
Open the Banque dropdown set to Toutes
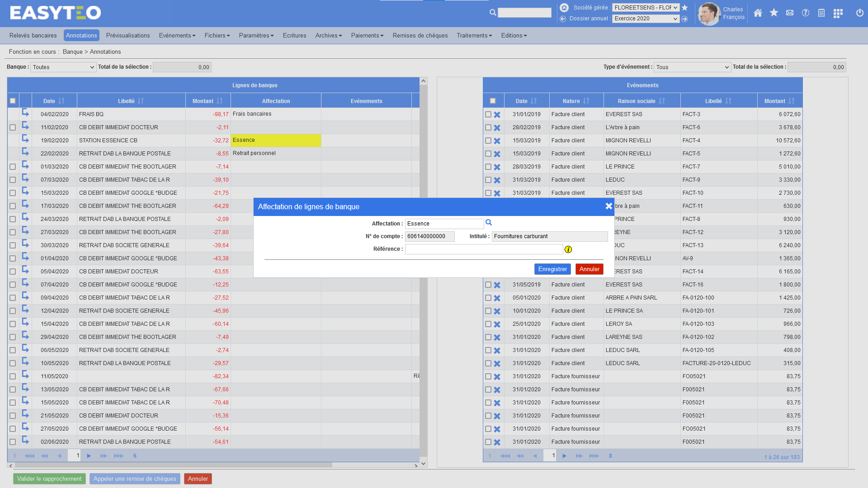tap(63, 67)
